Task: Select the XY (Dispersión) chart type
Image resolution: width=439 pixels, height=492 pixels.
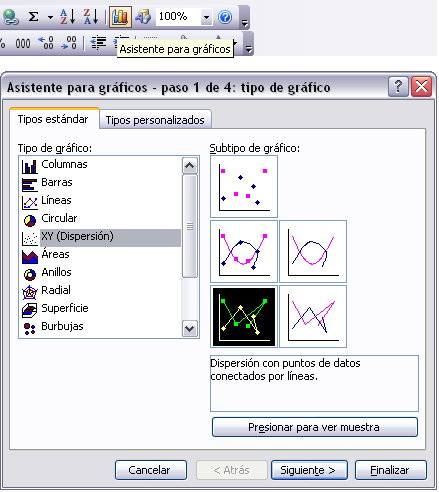Action: tap(100, 236)
